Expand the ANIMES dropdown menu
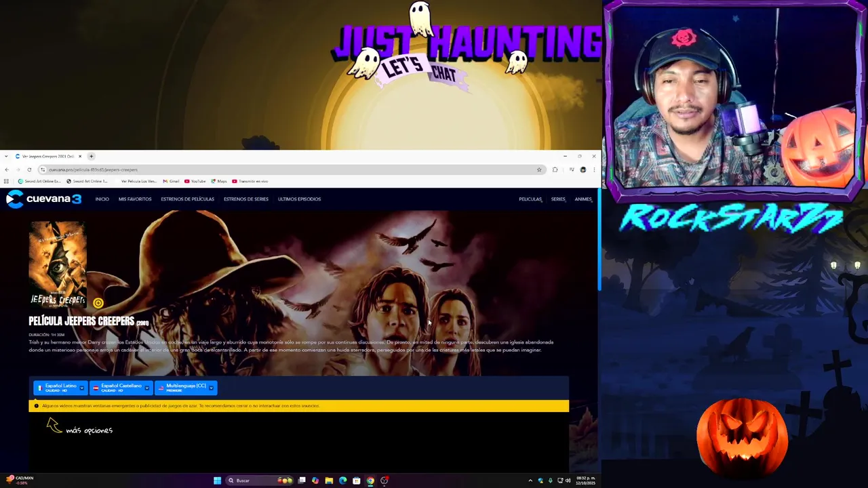The height and width of the screenshot is (488, 868). 583,199
